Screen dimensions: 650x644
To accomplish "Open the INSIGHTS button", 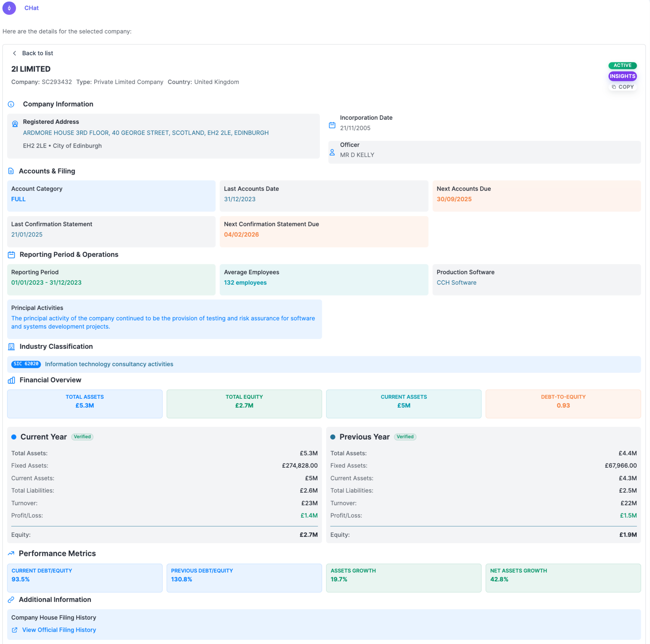I will 622,76.
